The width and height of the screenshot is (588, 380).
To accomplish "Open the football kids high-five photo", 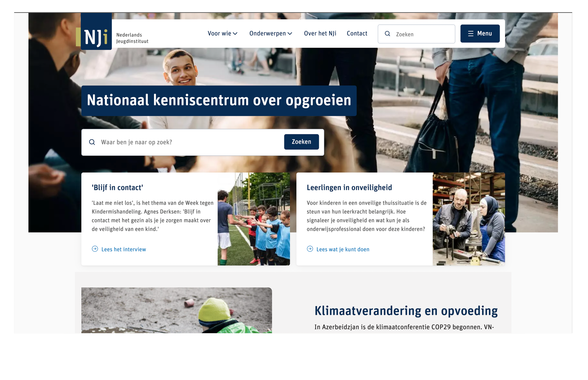I will tap(253, 219).
